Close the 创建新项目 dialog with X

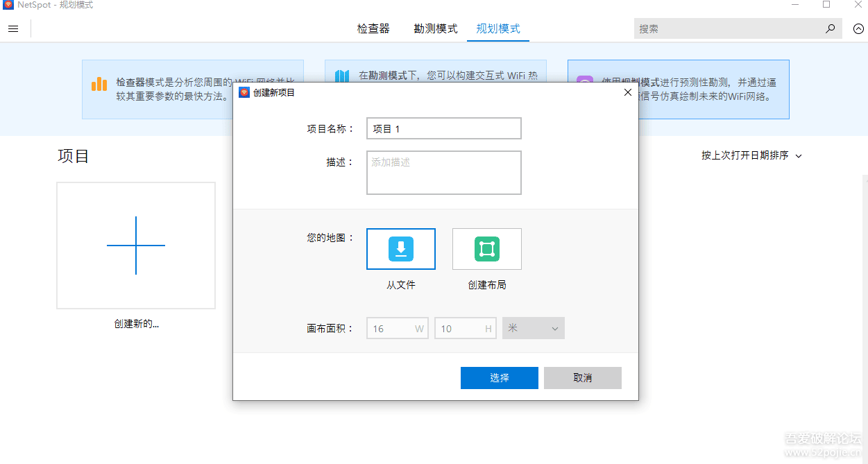tap(627, 92)
